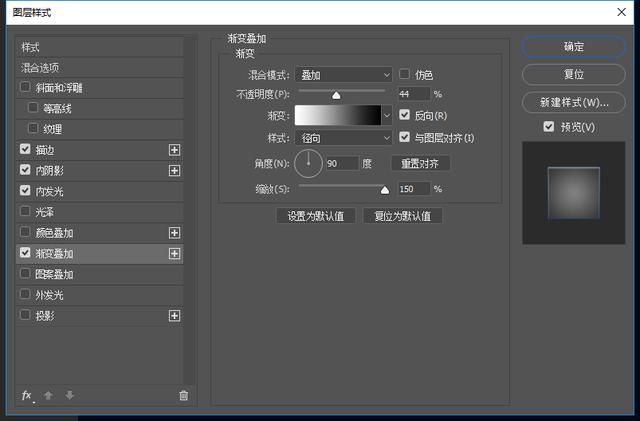Select the 光泽 row label
Viewport: 640px width, 421px height.
pyautogui.click(x=44, y=212)
